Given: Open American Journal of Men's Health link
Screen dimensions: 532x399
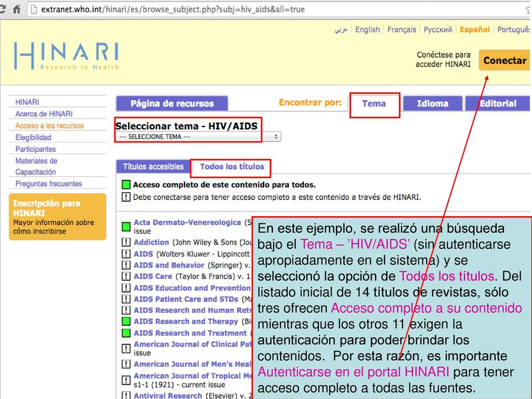Looking at the screenshot, I should pyautogui.click(x=192, y=364).
